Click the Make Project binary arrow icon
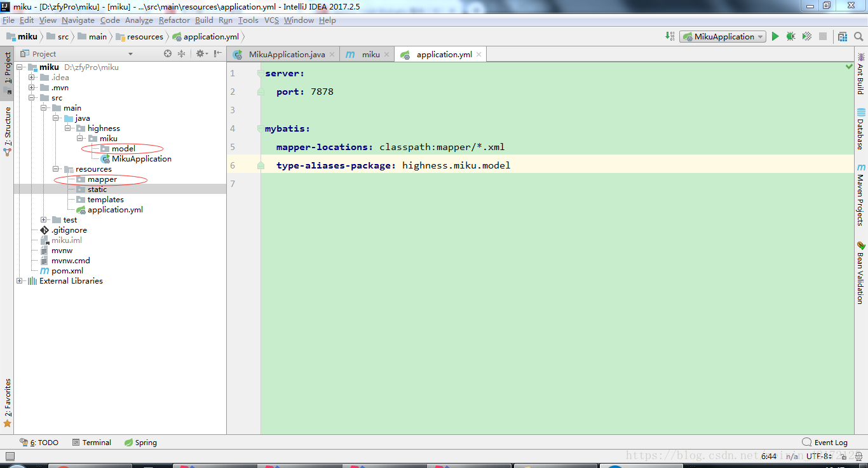868x468 pixels. coord(670,36)
